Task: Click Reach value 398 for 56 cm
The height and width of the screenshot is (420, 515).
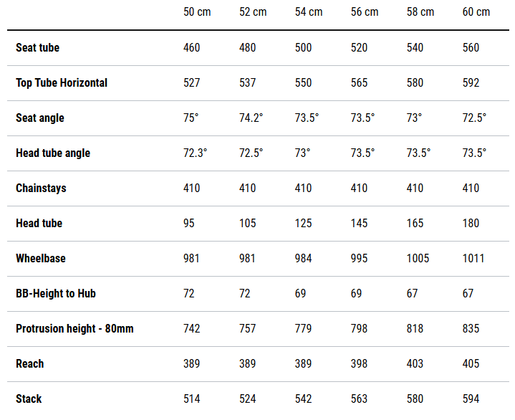Action: [359, 364]
